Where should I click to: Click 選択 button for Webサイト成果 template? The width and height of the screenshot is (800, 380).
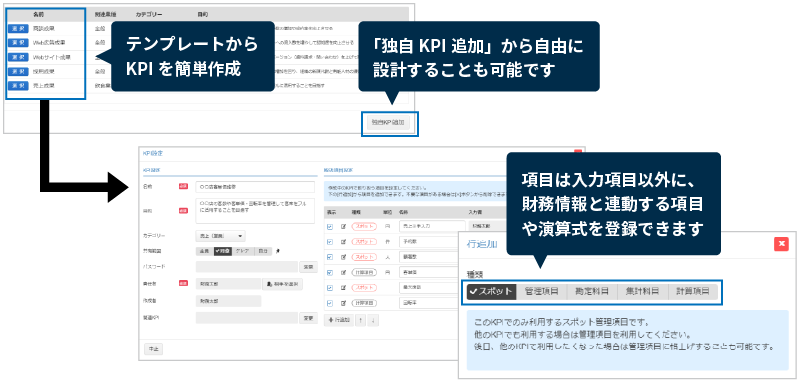18,57
